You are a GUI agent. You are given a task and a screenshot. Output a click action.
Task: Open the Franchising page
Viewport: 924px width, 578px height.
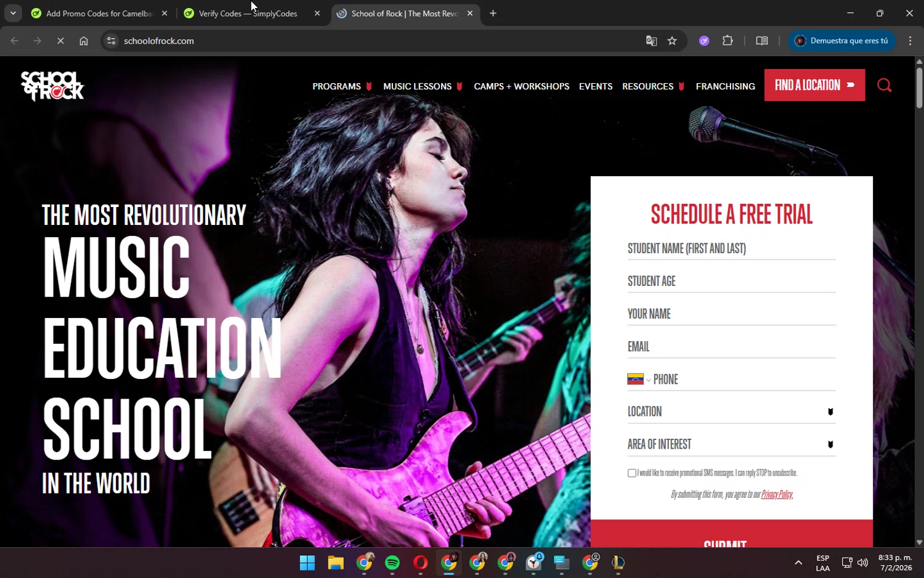[725, 86]
